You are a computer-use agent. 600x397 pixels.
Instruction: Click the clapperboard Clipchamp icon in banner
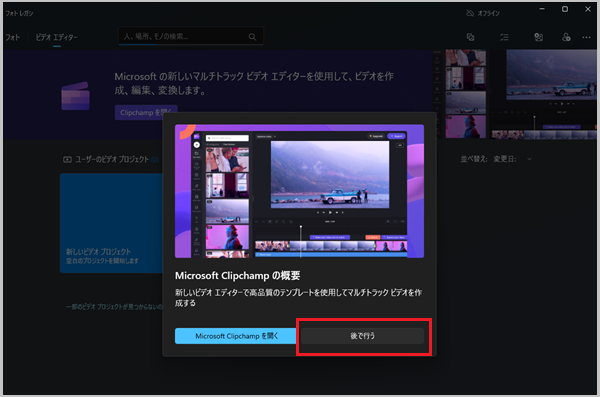click(x=75, y=96)
